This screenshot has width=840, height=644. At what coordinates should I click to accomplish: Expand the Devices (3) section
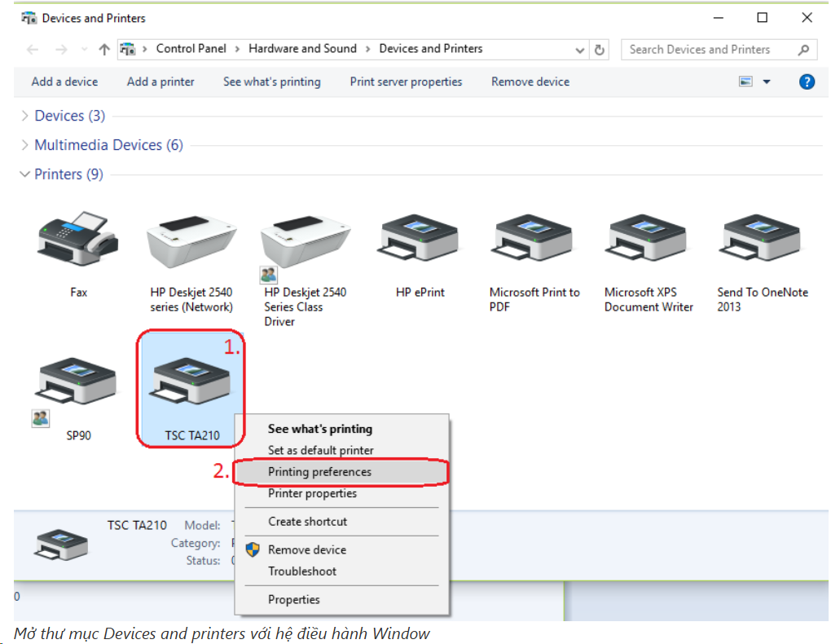pos(24,116)
